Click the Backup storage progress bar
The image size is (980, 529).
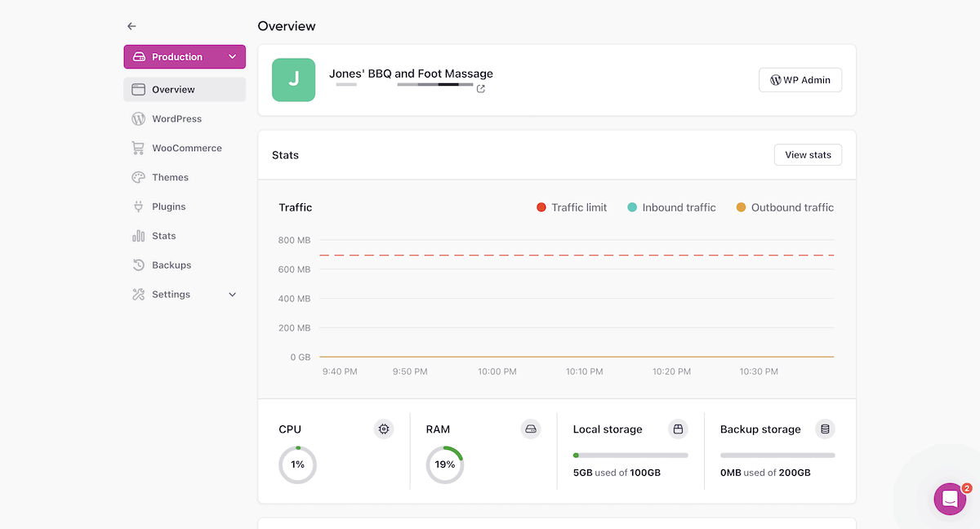coord(777,456)
